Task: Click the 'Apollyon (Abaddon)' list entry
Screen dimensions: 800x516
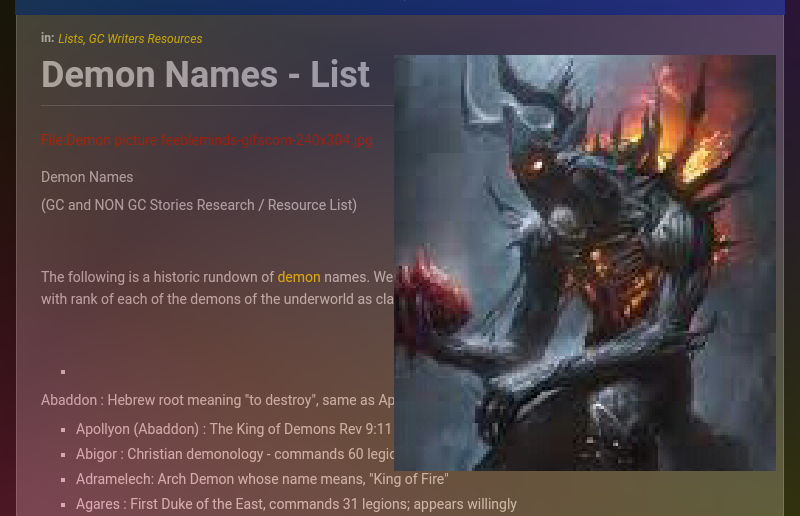Action: pyautogui.click(x=233, y=429)
